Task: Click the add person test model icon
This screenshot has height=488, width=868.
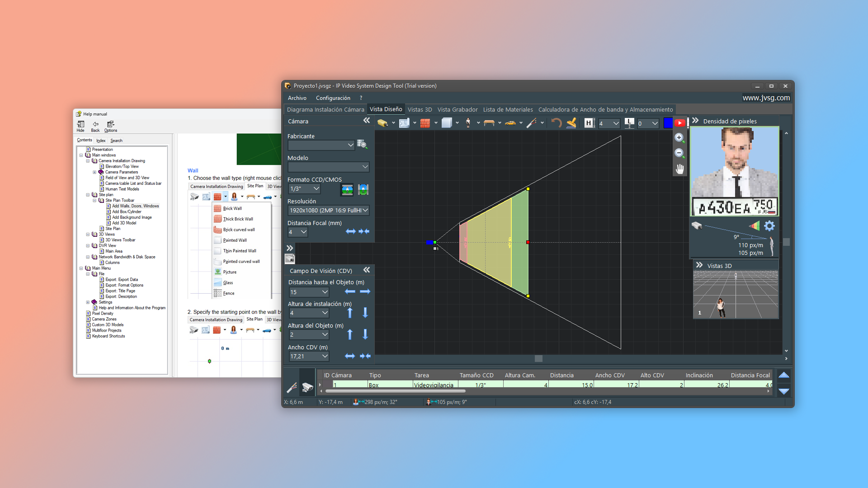Action: click(x=468, y=123)
